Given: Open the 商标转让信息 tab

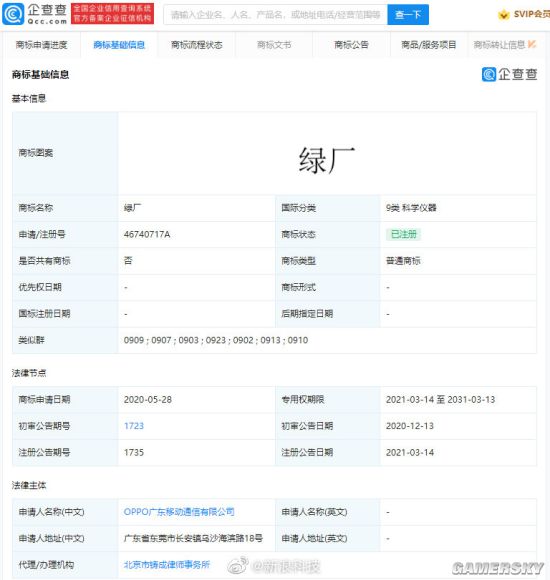Looking at the screenshot, I should point(499,45).
